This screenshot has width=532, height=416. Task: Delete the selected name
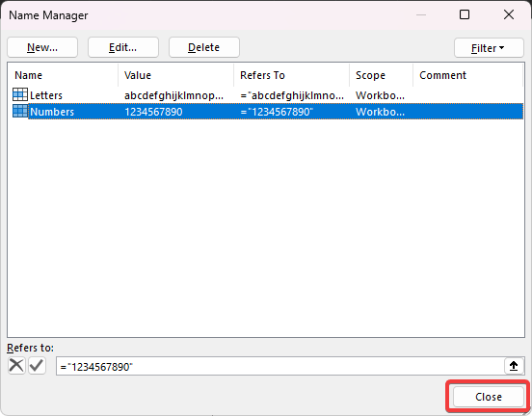click(x=204, y=47)
